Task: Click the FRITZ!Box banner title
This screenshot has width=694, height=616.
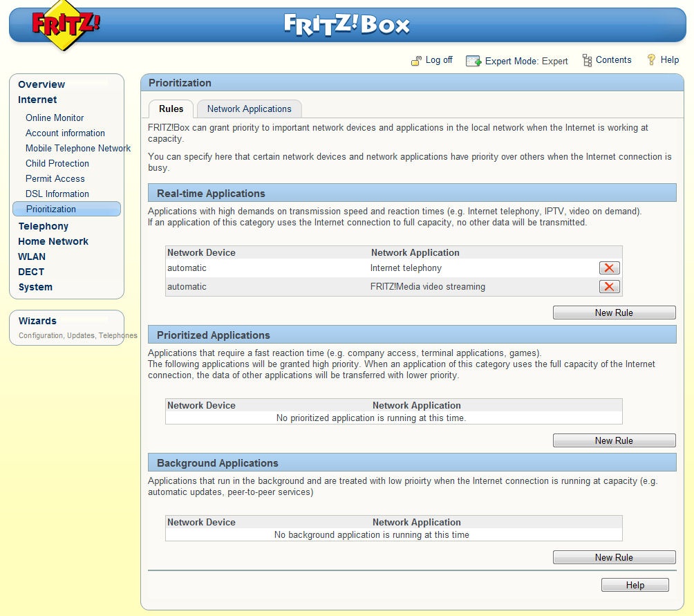Action: tap(347, 25)
